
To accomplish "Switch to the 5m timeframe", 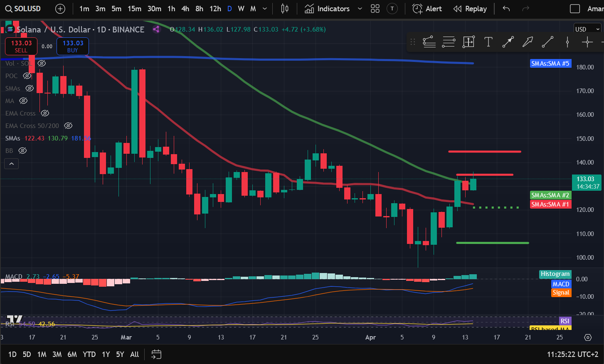I will tap(116, 9).
